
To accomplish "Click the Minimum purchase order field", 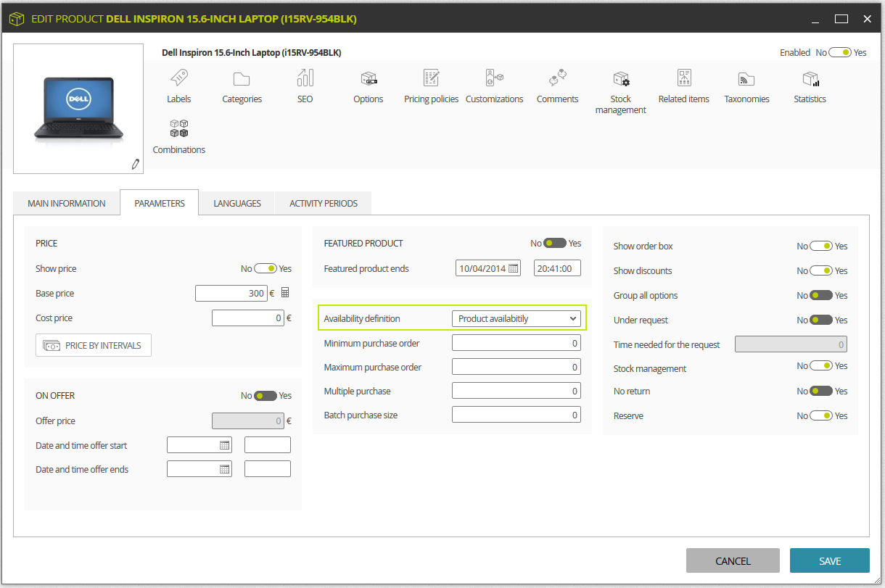I will 516,343.
